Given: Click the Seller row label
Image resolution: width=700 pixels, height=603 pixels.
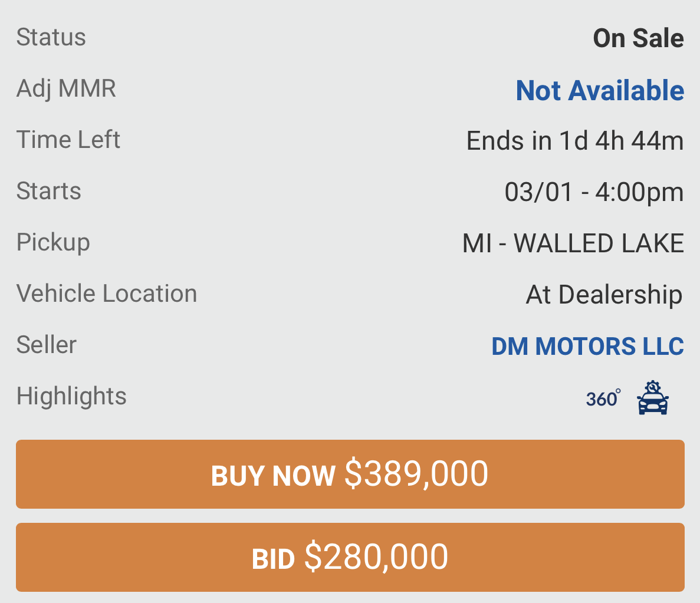Looking at the screenshot, I should (x=47, y=345).
